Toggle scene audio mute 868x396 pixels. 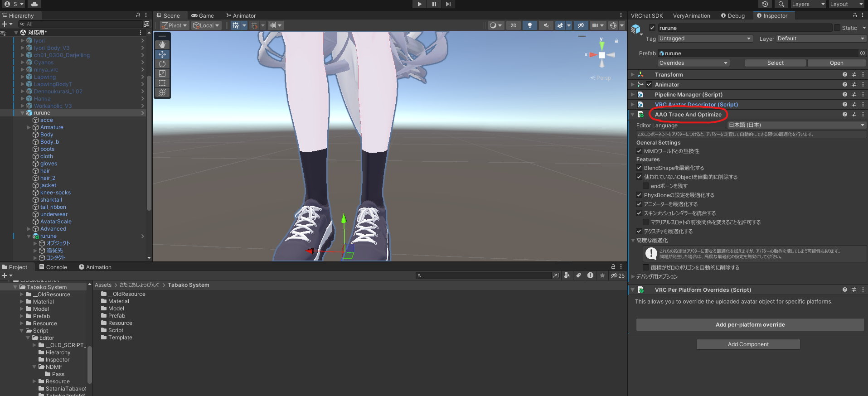[x=546, y=25]
